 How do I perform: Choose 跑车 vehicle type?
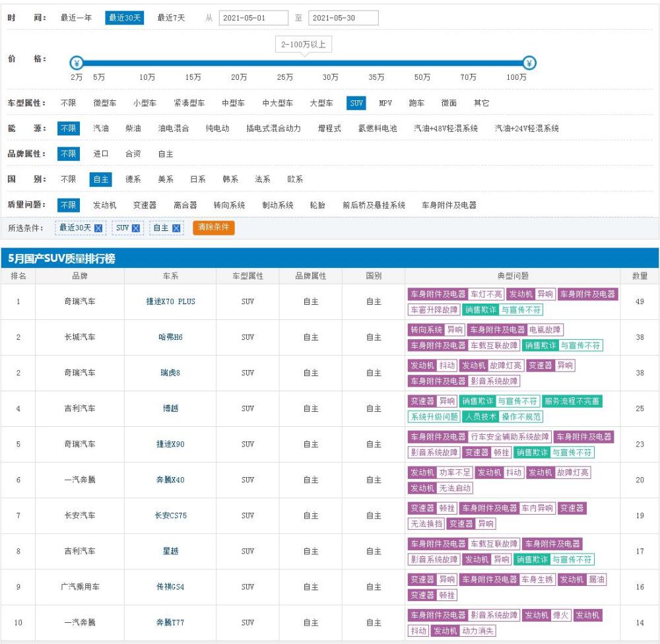point(416,103)
